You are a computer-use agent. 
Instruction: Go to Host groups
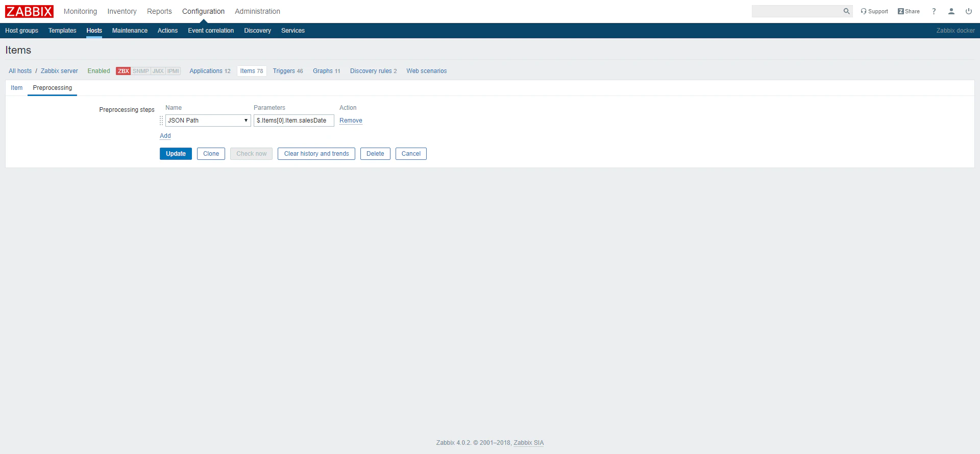[21, 31]
